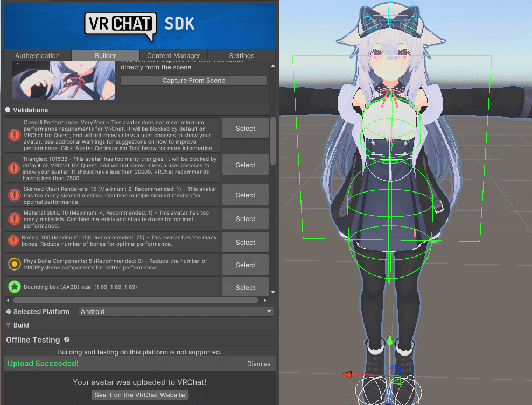Click the avatar thumbnail preview image

coord(64,80)
